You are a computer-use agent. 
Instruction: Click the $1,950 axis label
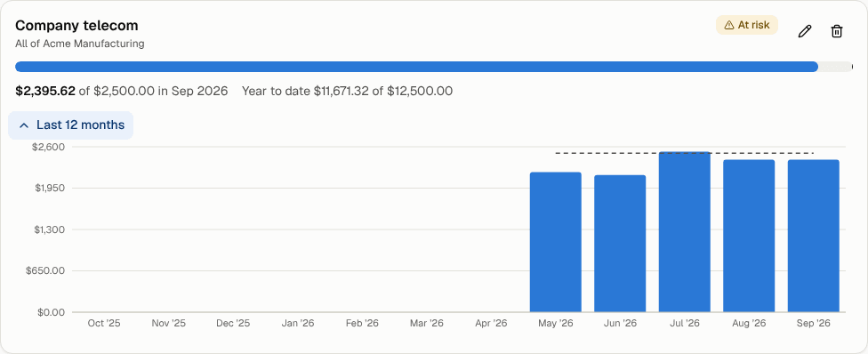pyautogui.click(x=50, y=189)
